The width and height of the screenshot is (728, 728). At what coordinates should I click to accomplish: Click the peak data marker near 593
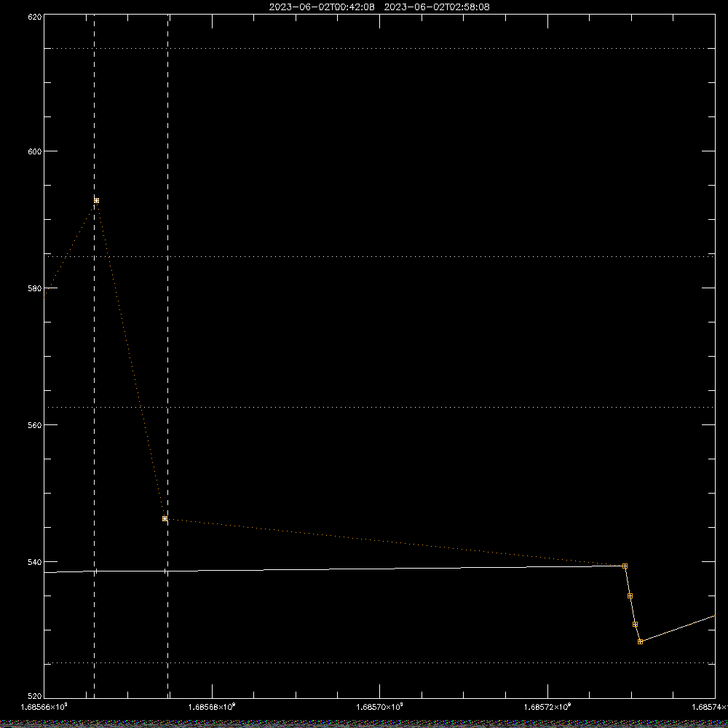coord(97,201)
